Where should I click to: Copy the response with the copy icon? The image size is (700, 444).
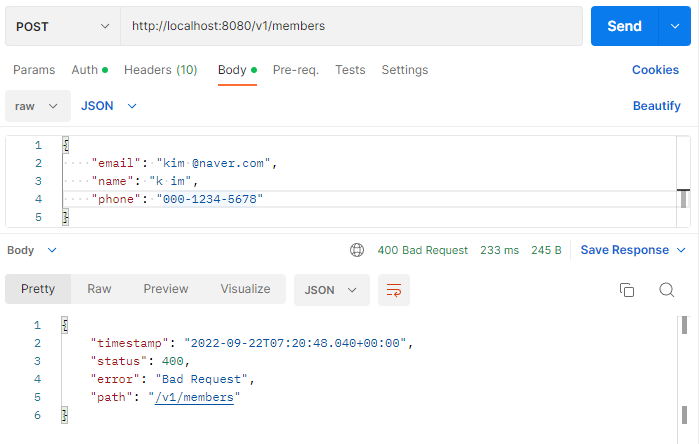tap(627, 290)
